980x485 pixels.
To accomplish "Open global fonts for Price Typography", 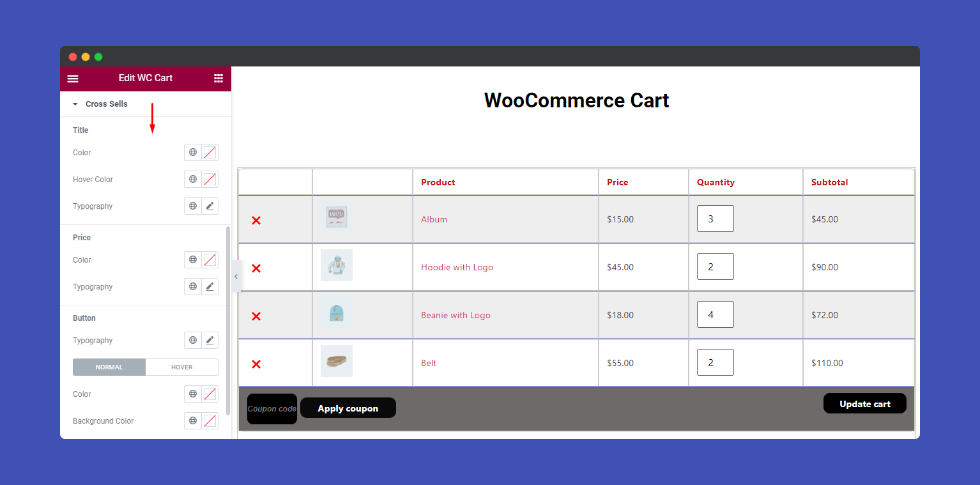I will (193, 287).
